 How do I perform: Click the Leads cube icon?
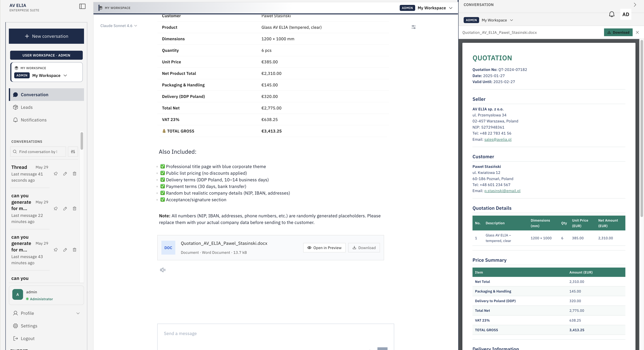pos(15,107)
